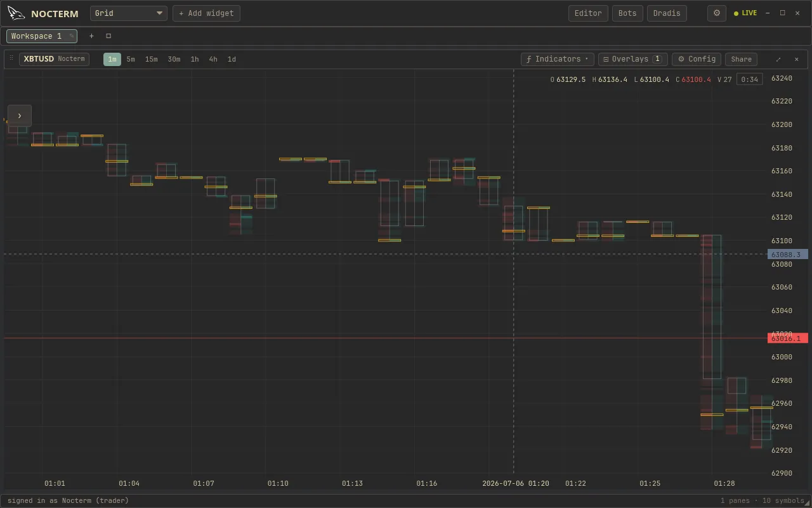Expand the left side panel chevron
The width and height of the screenshot is (812, 508).
click(x=20, y=116)
